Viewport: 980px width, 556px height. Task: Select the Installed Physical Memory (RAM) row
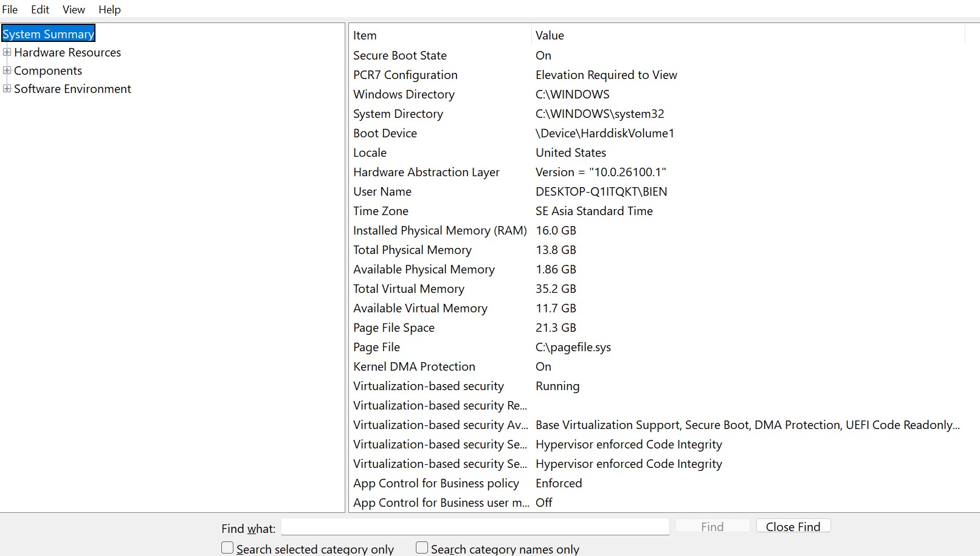point(440,230)
